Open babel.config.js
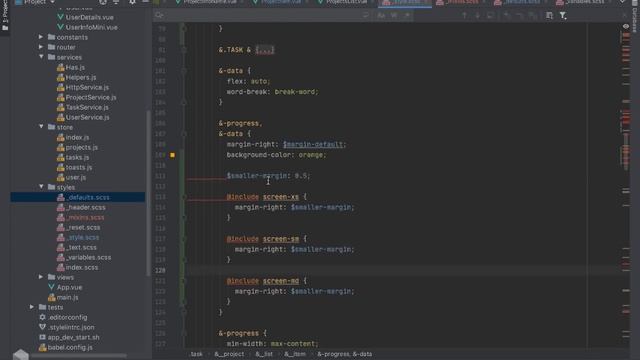This screenshot has height=360, width=640. (70, 347)
